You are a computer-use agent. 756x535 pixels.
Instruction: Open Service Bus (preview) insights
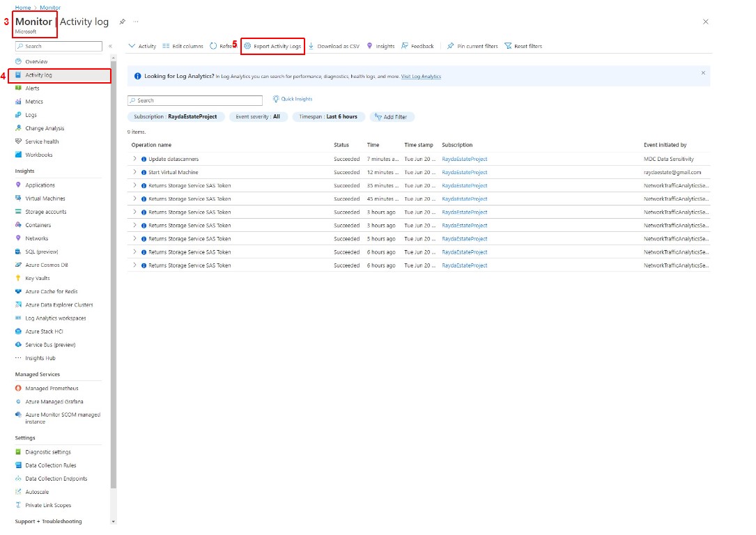(x=50, y=345)
